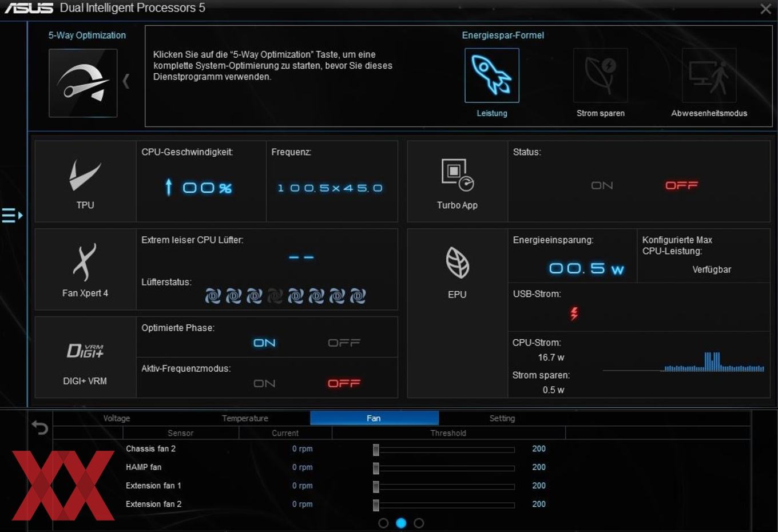Screen dimensions: 778x532
Task: Click Verfügbar under Konfigurierte Max CPU-Leistung
Action: (x=712, y=269)
